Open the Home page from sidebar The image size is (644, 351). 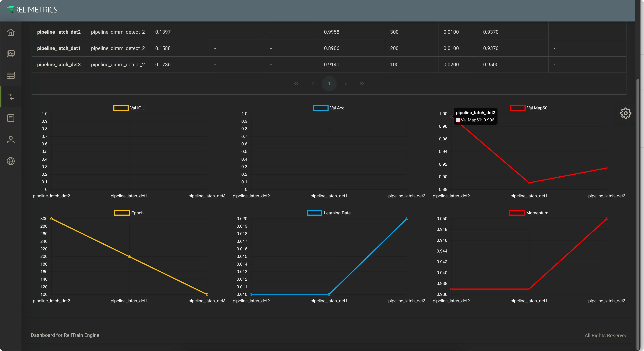11,32
